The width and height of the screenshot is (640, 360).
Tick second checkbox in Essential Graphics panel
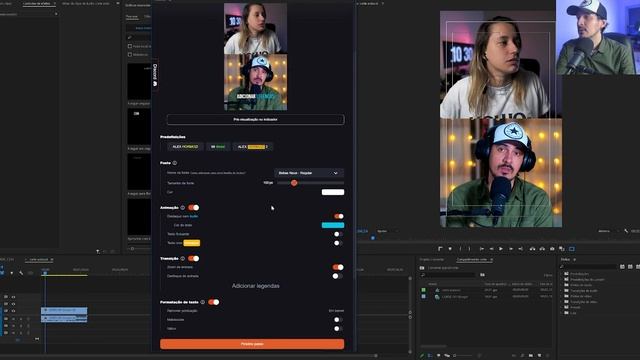pos(130,54)
